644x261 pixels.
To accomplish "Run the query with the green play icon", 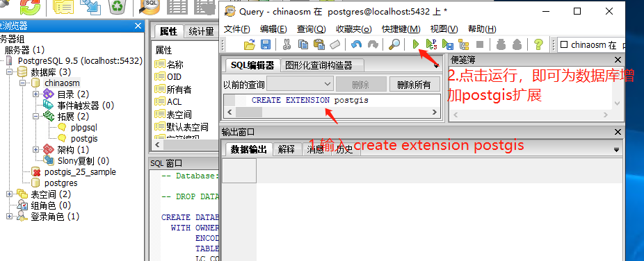I will pos(416,44).
